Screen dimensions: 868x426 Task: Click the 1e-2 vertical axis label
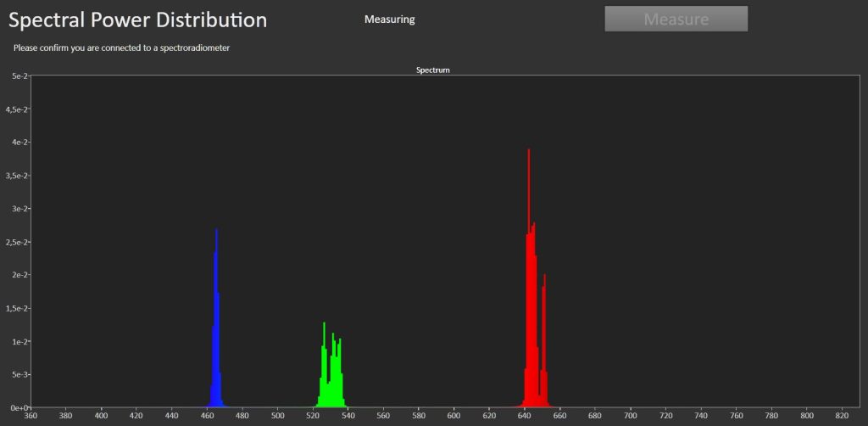tap(19, 341)
